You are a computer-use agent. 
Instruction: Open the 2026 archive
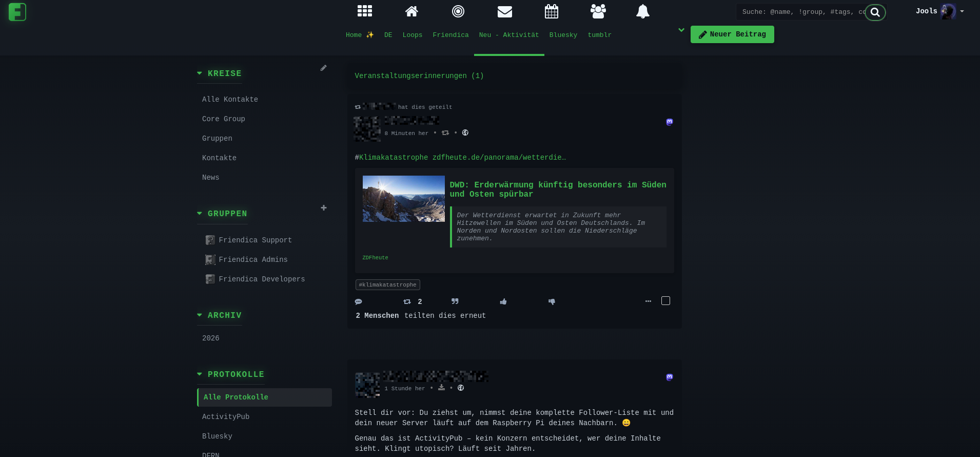point(210,338)
